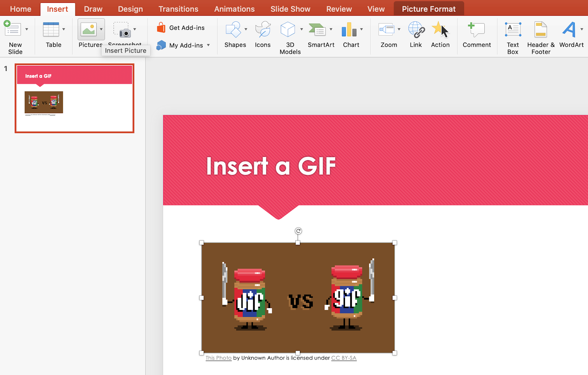Switch to the Home tab

click(21, 9)
